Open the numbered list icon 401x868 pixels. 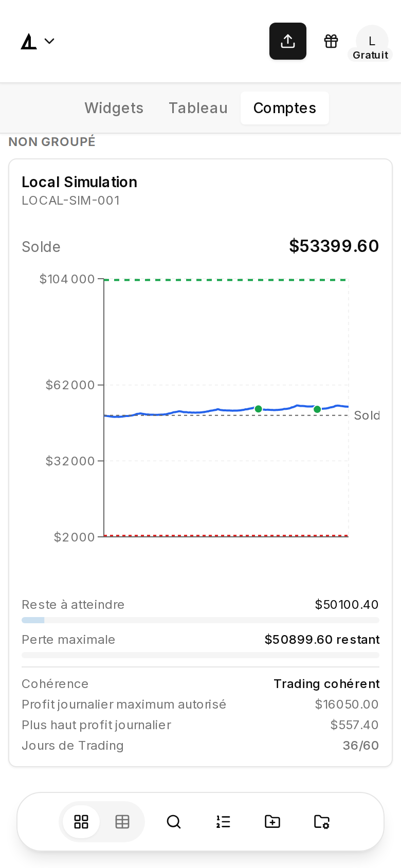(x=223, y=822)
